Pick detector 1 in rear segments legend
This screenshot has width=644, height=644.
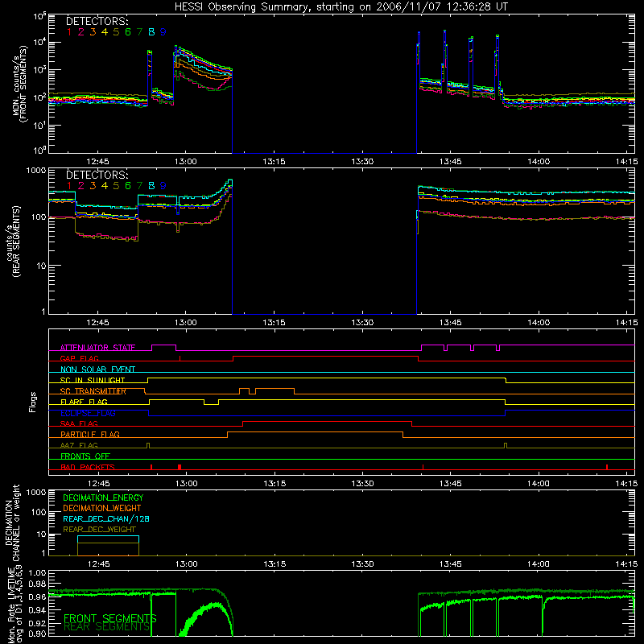pos(69,186)
